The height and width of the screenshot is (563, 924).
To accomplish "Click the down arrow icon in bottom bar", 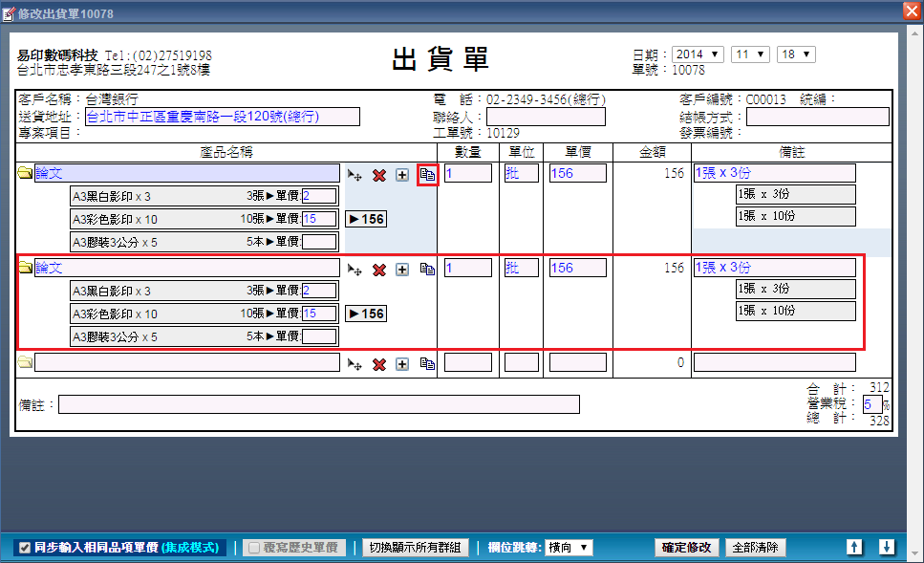I will [x=887, y=548].
